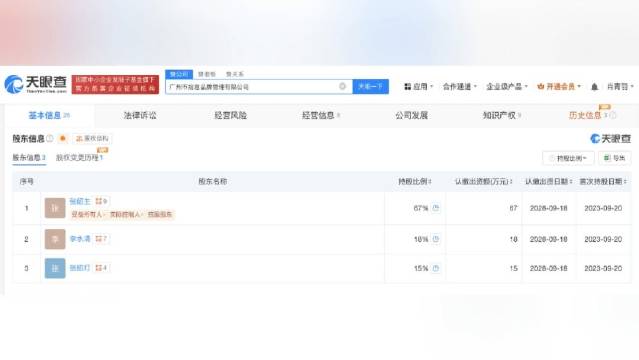Image resolution: width=639 pixels, height=360 pixels.
Task: Click the orange icon beside 股东信息 heading
Action: pos(62,139)
